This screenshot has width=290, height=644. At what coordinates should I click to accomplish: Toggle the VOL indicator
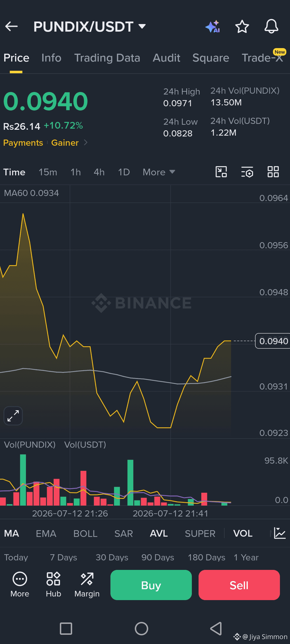(243, 533)
